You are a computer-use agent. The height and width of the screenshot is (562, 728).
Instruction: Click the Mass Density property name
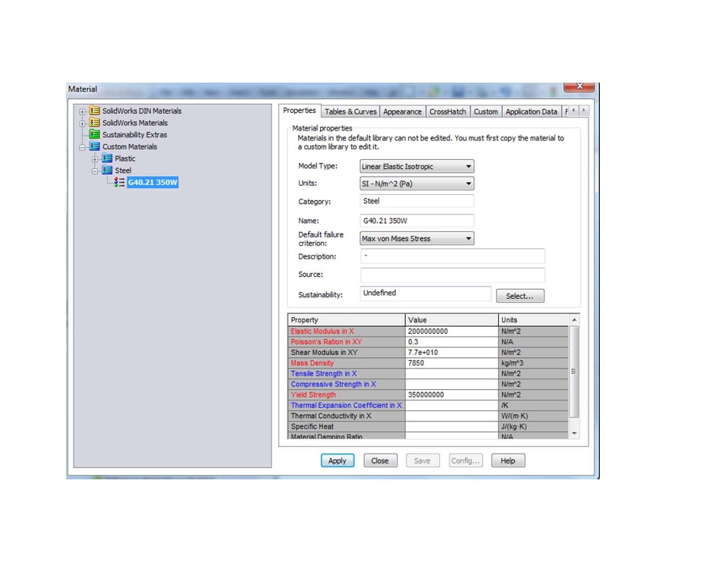pyautogui.click(x=312, y=363)
